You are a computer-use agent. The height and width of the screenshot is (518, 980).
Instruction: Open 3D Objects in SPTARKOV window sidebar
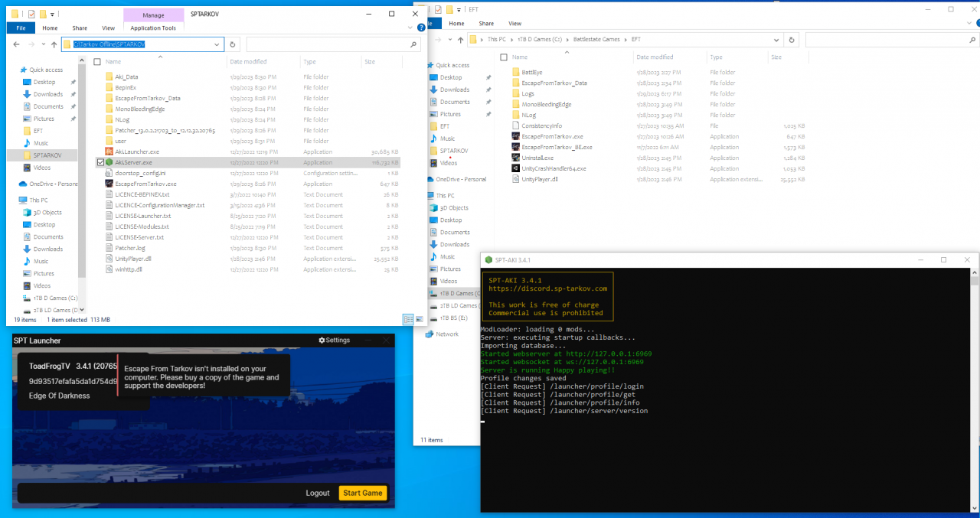[x=42, y=212]
